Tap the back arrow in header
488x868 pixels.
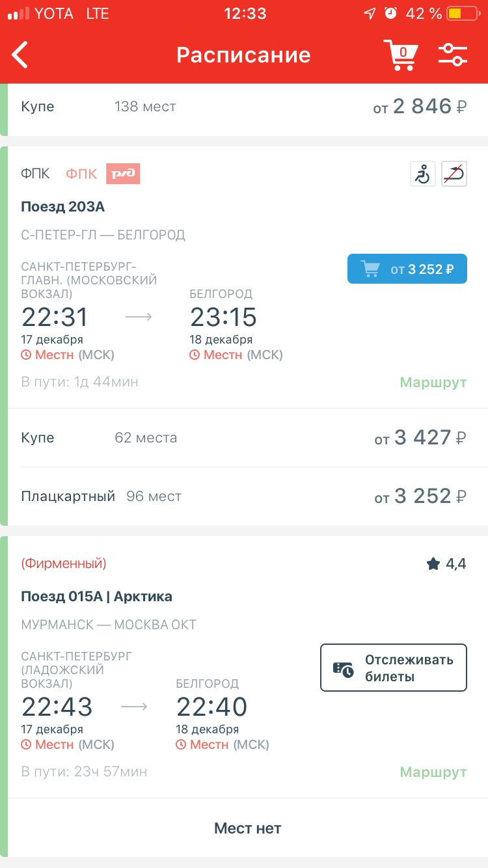click(x=21, y=55)
